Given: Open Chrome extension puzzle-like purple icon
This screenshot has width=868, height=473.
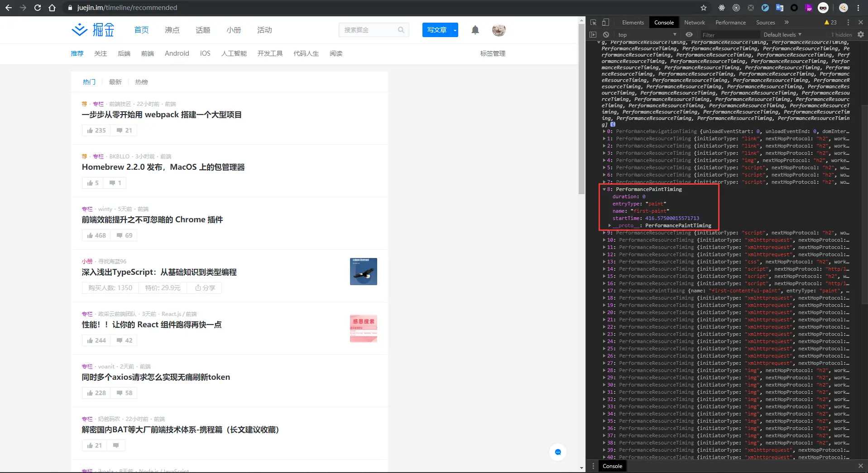Looking at the screenshot, I should (809, 8).
